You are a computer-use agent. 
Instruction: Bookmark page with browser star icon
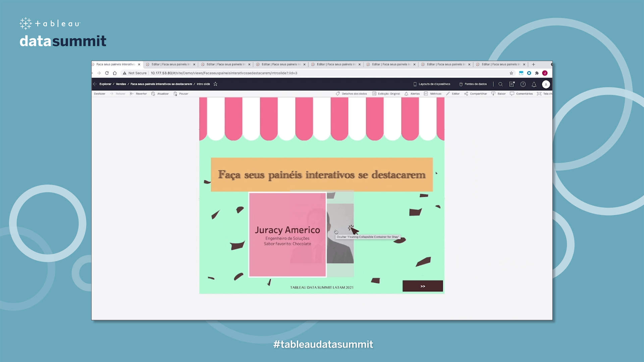click(x=511, y=73)
